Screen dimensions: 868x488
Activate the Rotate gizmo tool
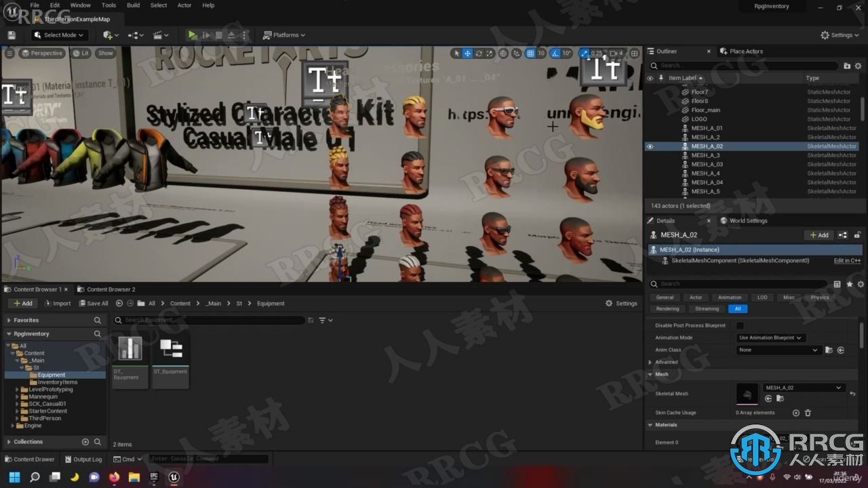pos(479,53)
